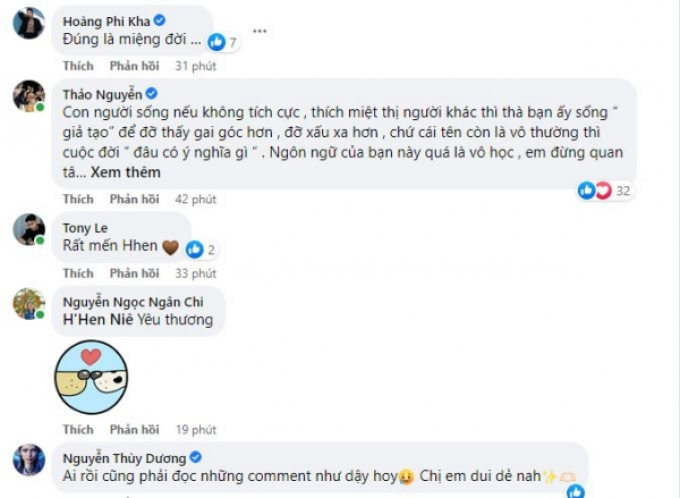Open Hoàng Phi Kha's profile picture
The image size is (680, 498).
(x=29, y=23)
